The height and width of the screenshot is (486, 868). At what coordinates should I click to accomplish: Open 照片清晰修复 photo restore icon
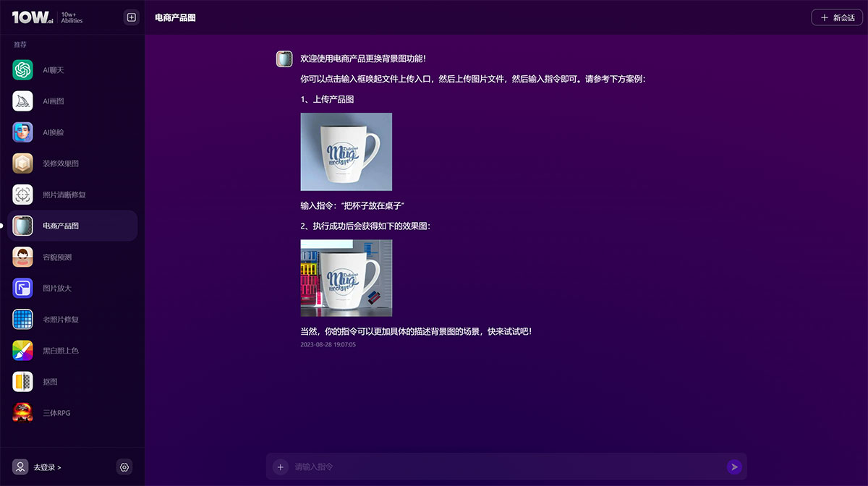click(22, 195)
